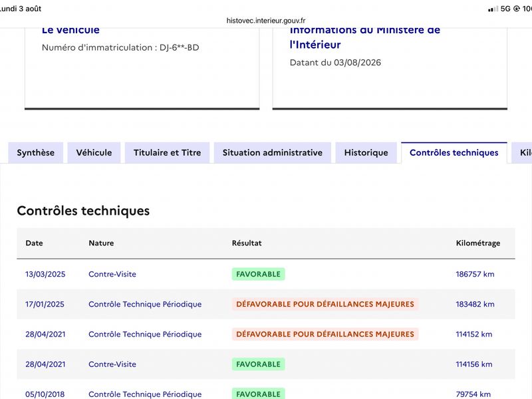
Task: Select the date 05/10/2018
Action: (x=45, y=394)
